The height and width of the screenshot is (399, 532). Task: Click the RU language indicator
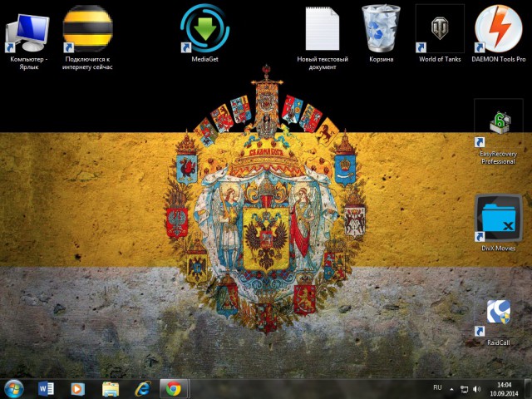[x=438, y=387]
